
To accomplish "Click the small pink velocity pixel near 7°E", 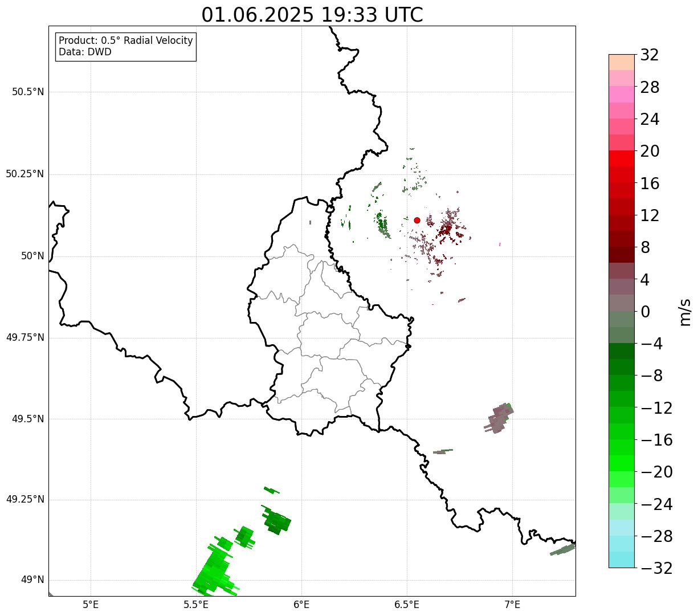I will point(500,244).
